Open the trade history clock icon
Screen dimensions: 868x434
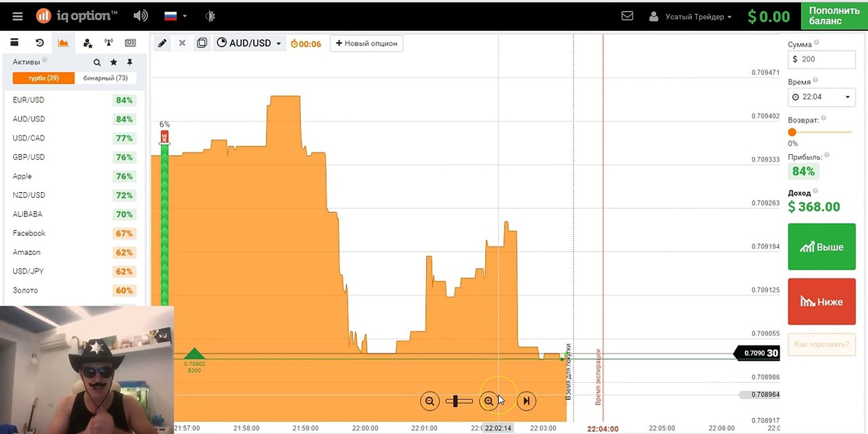point(40,43)
